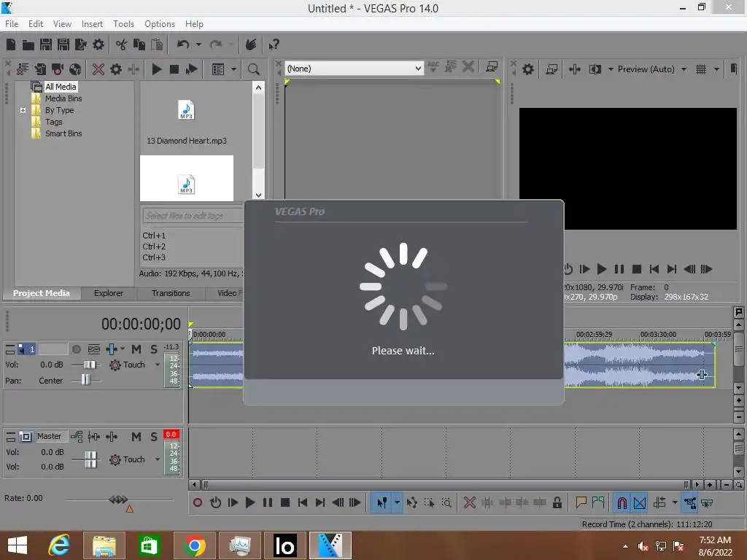Remove unused media from project
Image resolution: width=747 pixels, height=560 pixels.
(x=23, y=69)
